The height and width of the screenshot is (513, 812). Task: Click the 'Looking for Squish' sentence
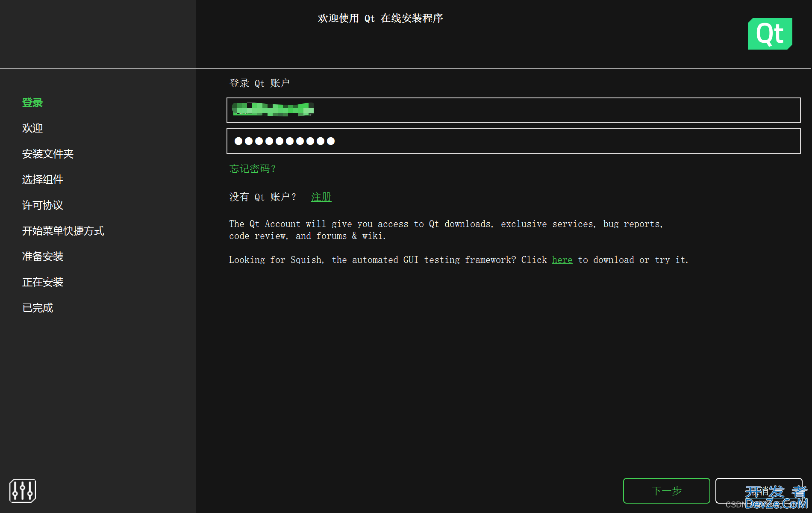pyautogui.click(x=459, y=260)
